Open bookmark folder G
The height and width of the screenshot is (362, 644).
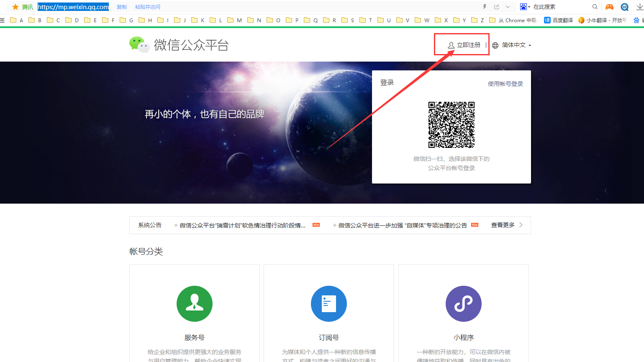(x=127, y=20)
